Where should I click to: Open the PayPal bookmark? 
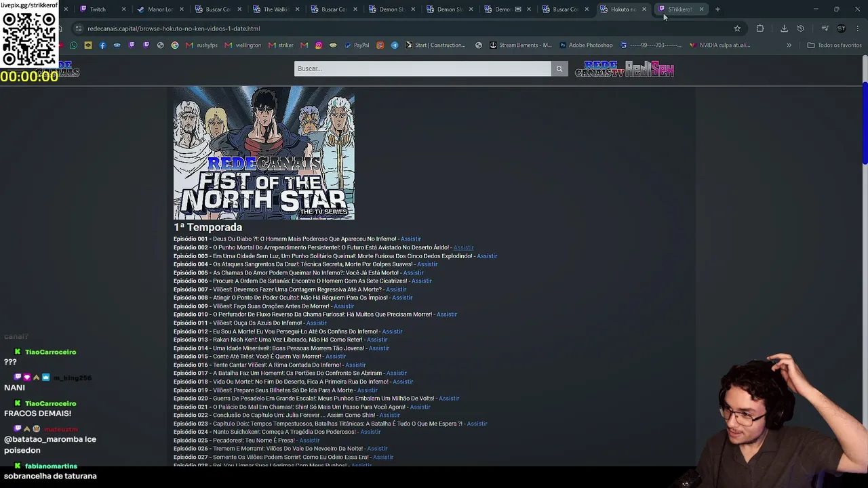click(x=357, y=45)
